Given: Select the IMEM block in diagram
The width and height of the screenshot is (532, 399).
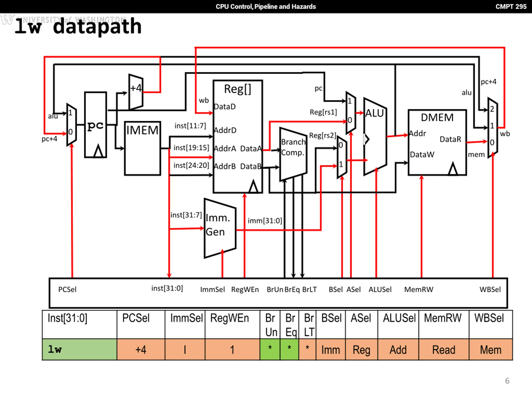Looking at the screenshot, I should (142, 148).
